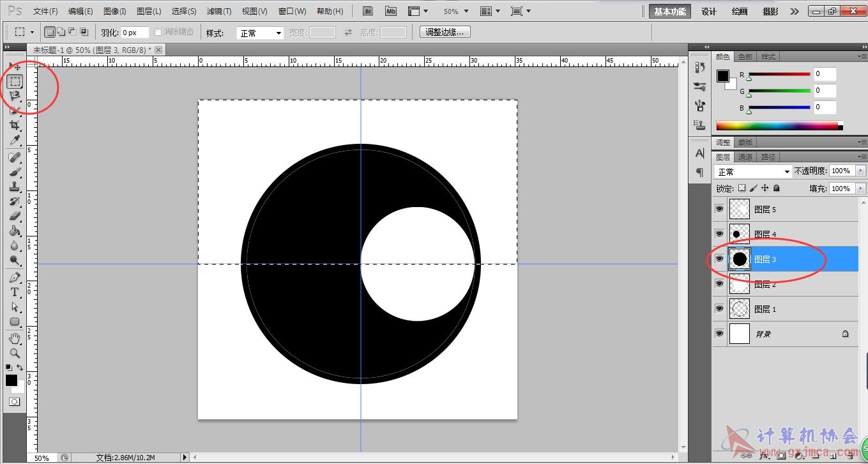This screenshot has width=868, height=464.
Task: Select the Pen tool
Action: [15, 277]
